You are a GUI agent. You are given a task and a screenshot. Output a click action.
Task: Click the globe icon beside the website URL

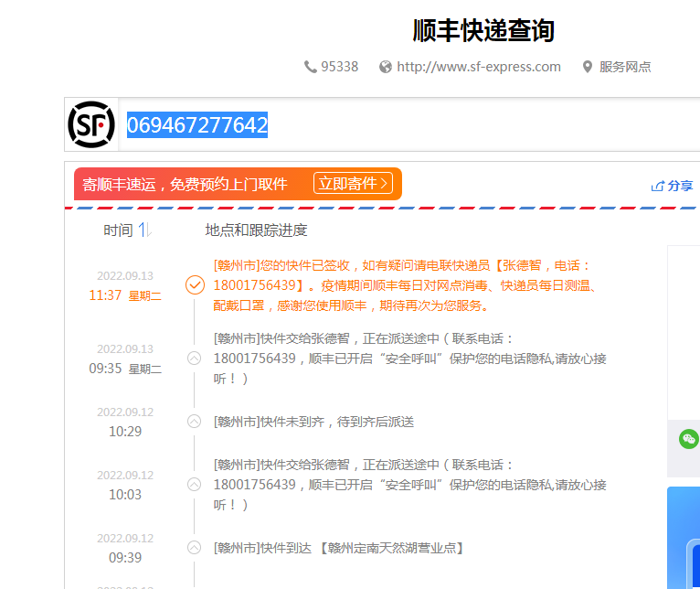[x=386, y=67]
